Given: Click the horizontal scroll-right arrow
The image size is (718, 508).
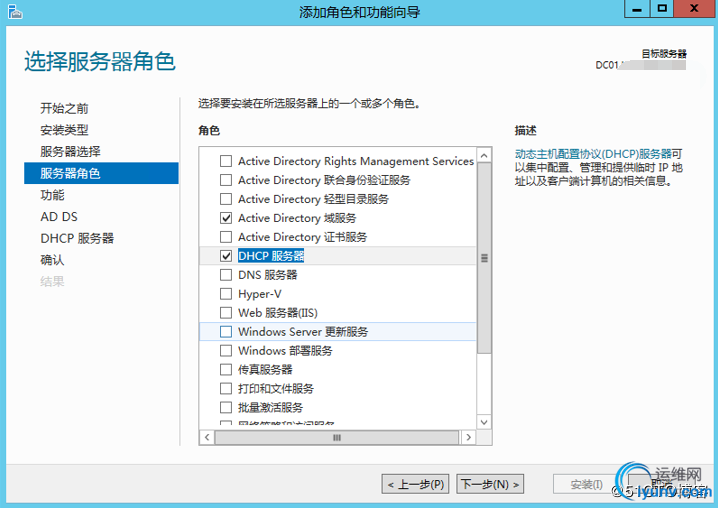Looking at the screenshot, I should (x=468, y=437).
